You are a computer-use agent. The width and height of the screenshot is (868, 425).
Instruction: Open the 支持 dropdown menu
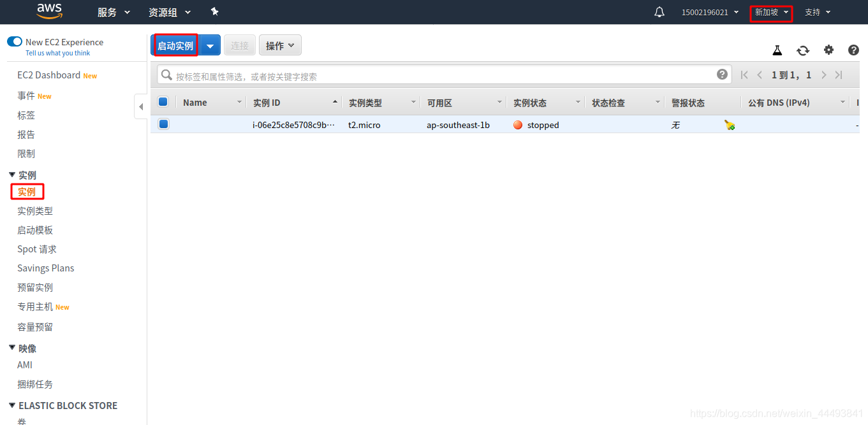pos(818,12)
